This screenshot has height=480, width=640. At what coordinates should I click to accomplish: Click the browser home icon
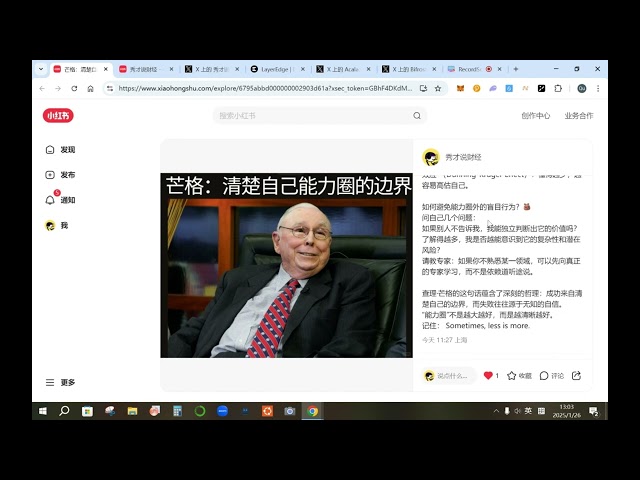(90, 89)
